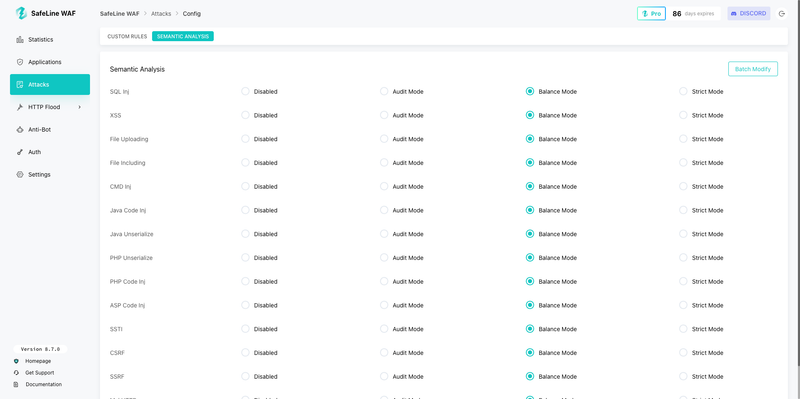This screenshot has width=800, height=399.
Task: Click the page vertical scrollbar
Action: coord(798,184)
